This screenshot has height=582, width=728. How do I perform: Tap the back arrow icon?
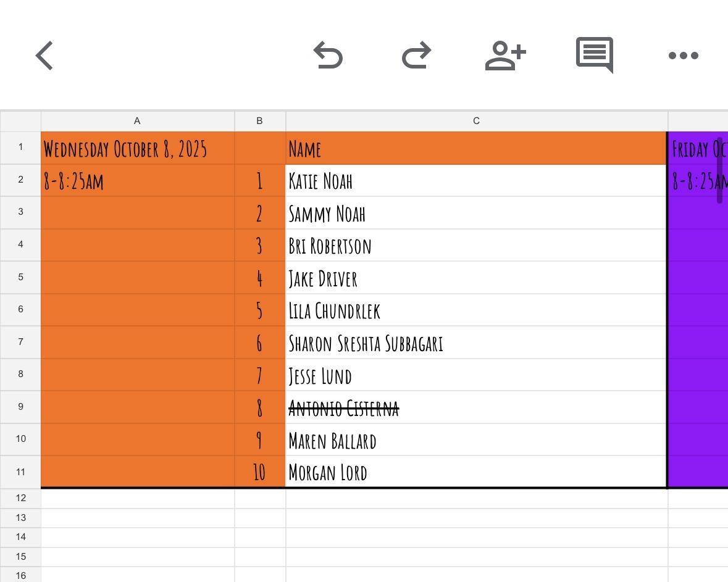click(x=44, y=56)
